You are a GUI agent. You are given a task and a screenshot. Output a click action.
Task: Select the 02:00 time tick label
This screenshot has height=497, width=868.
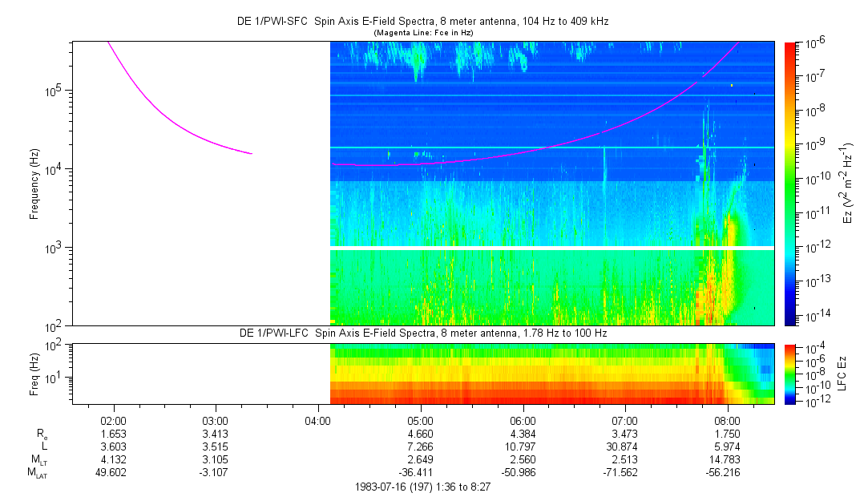pos(113,420)
